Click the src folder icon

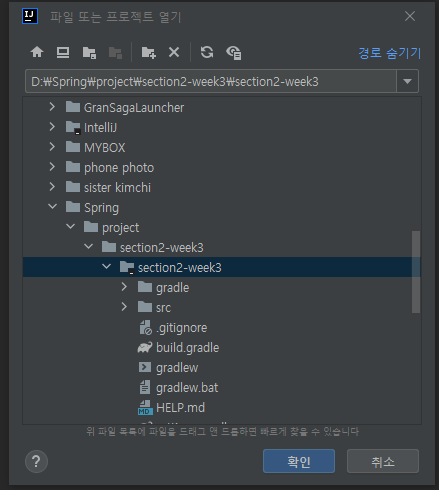[x=145, y=307]
